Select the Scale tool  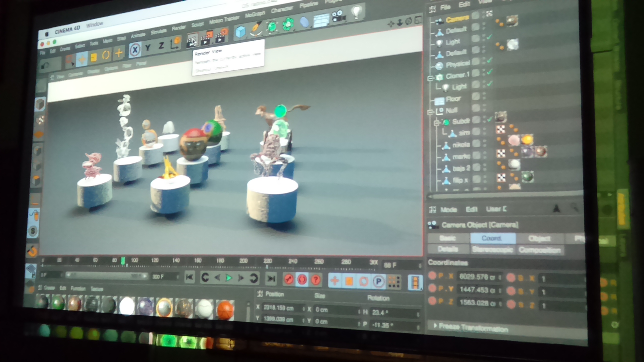point(94,57)
